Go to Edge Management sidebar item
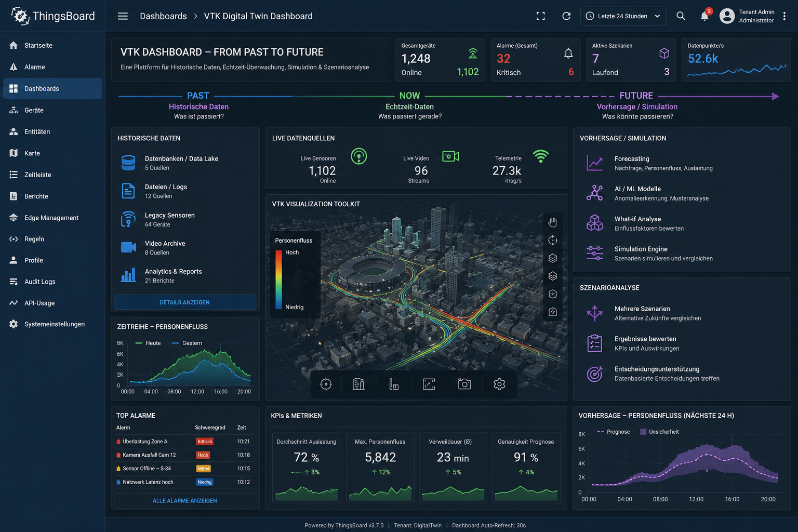The height and width of the screenshot is (532, 798). 52,218
